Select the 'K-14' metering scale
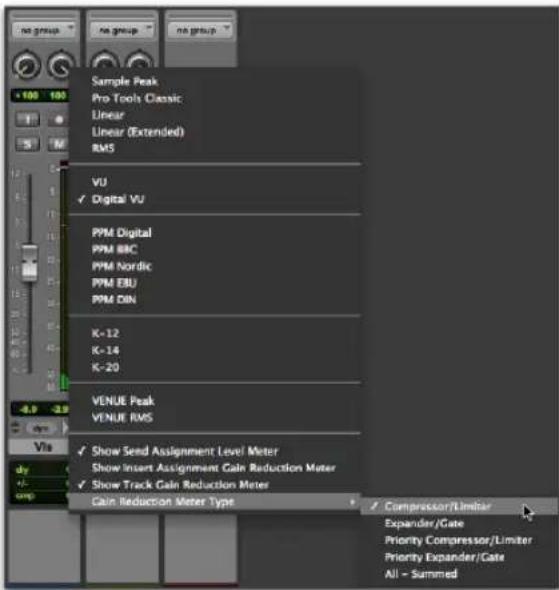 click(105, 350)
